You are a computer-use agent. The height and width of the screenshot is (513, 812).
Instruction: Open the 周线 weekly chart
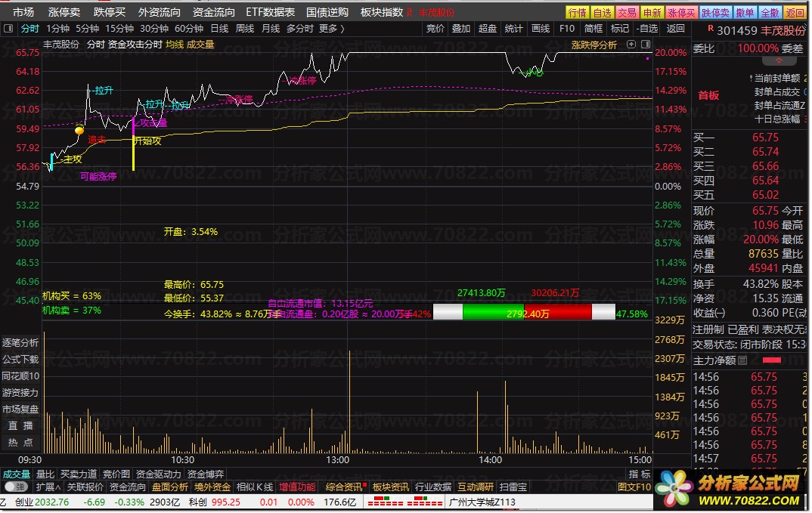(244, 29)
